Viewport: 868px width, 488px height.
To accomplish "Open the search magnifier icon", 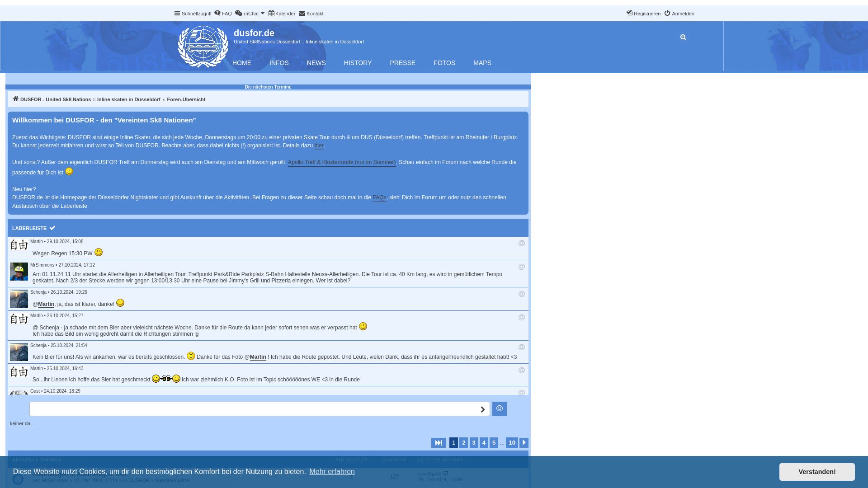I will pyautogui.click(x=683, y=38).
